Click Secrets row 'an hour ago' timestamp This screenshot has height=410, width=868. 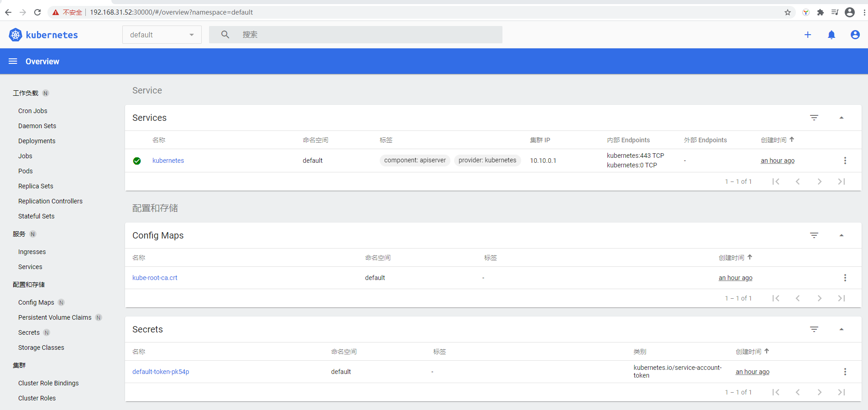click(x=753, y=372)
